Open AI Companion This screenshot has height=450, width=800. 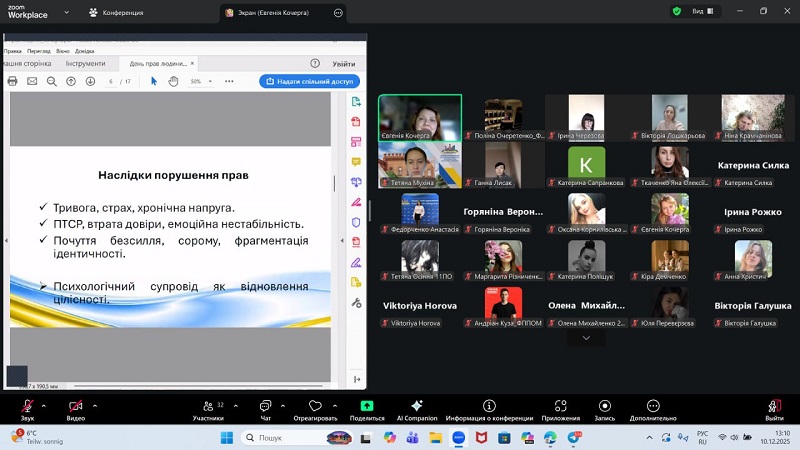tap(417, 405)
